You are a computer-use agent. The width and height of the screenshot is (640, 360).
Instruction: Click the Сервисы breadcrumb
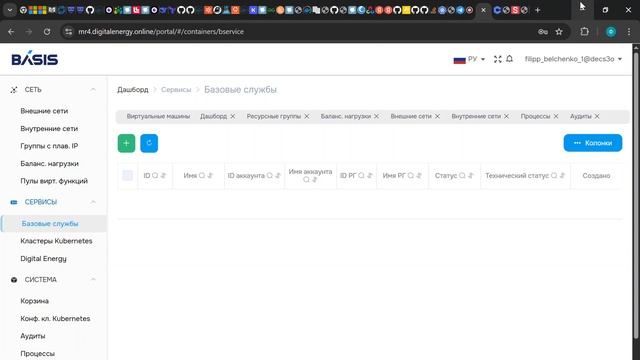click(176, 89)
